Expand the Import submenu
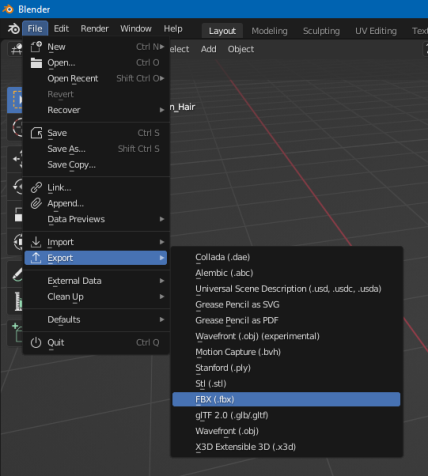This screenshot has width=428, height=476. [96, 242]
